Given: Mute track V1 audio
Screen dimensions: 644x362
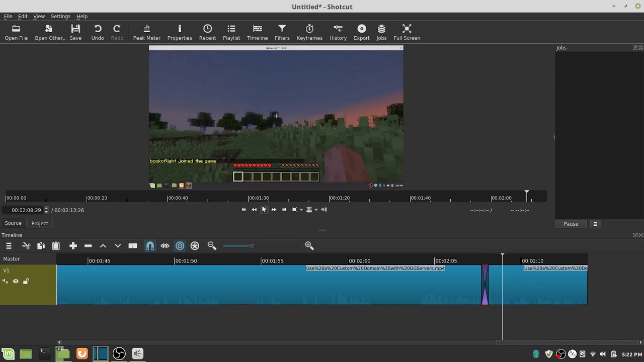Looking at the screenshot, I should point(6,282).
